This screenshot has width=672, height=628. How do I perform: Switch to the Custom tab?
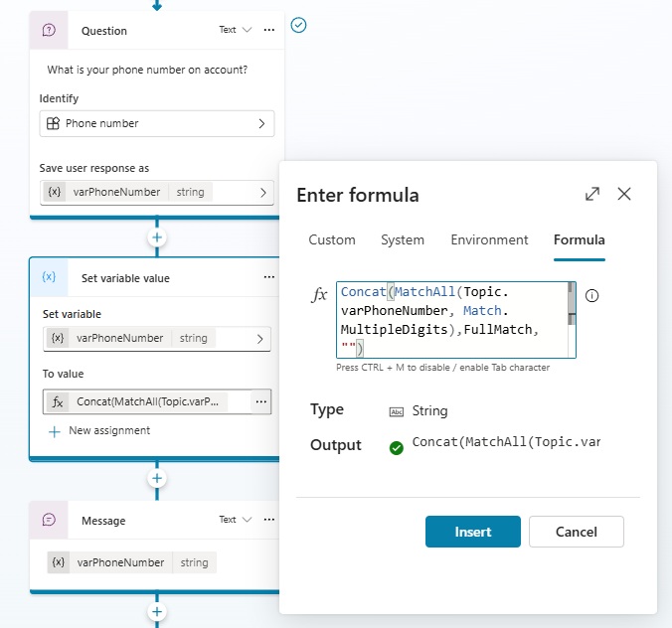pos(332,240)
